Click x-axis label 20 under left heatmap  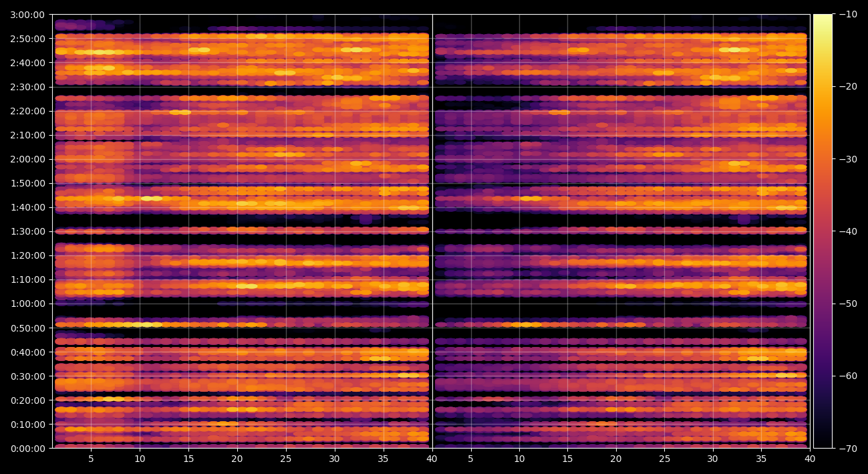coord(237,459)
